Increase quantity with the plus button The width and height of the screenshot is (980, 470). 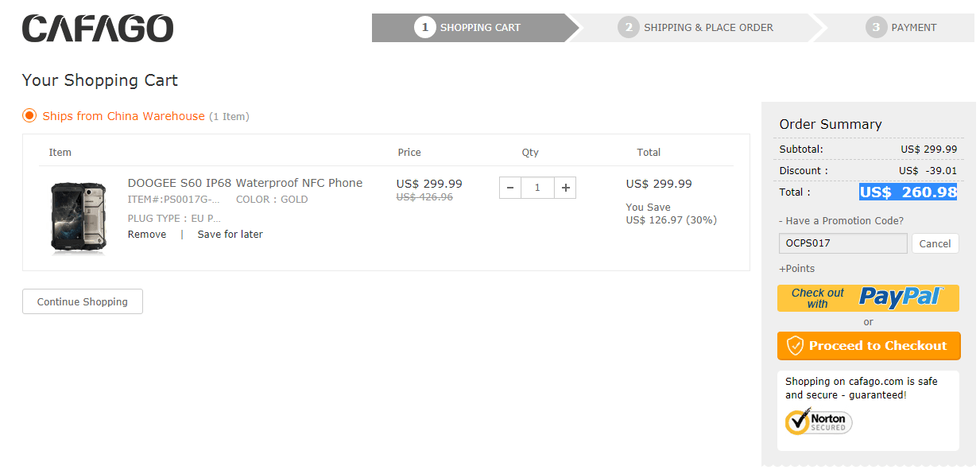click(565, 188)
